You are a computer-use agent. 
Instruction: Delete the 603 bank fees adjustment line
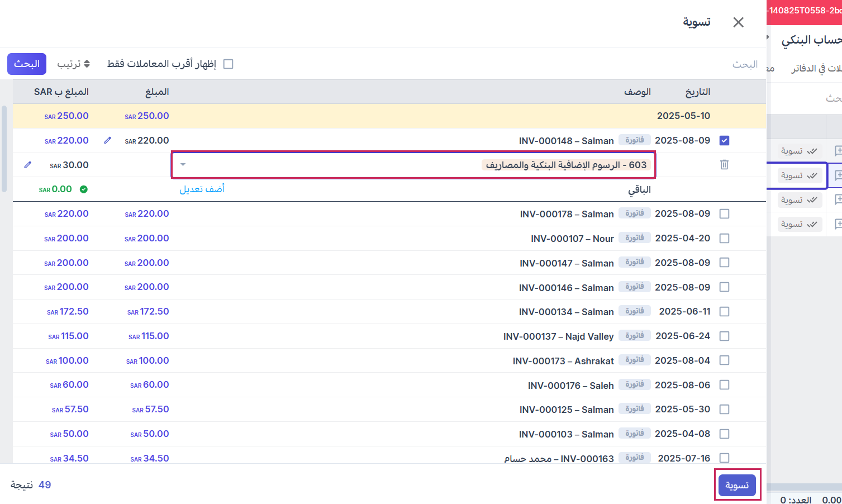724,165
